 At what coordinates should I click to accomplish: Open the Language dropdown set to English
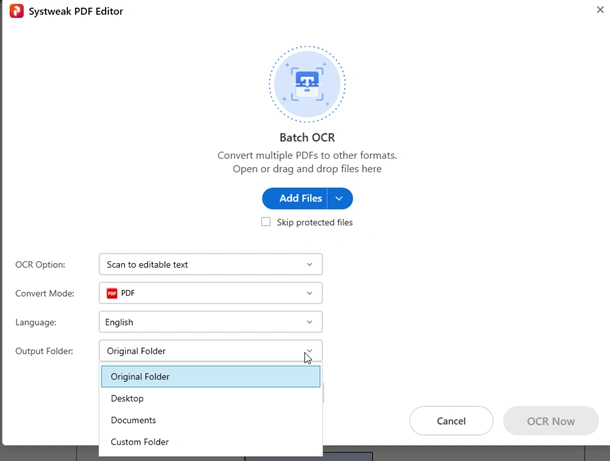210,322
